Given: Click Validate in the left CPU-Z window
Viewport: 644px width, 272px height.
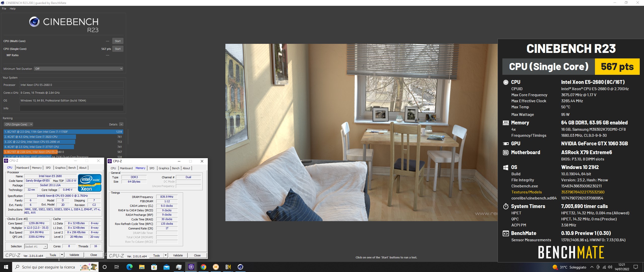Looking at the screenshot, I should pyautogui.click(x=74, y=255).
